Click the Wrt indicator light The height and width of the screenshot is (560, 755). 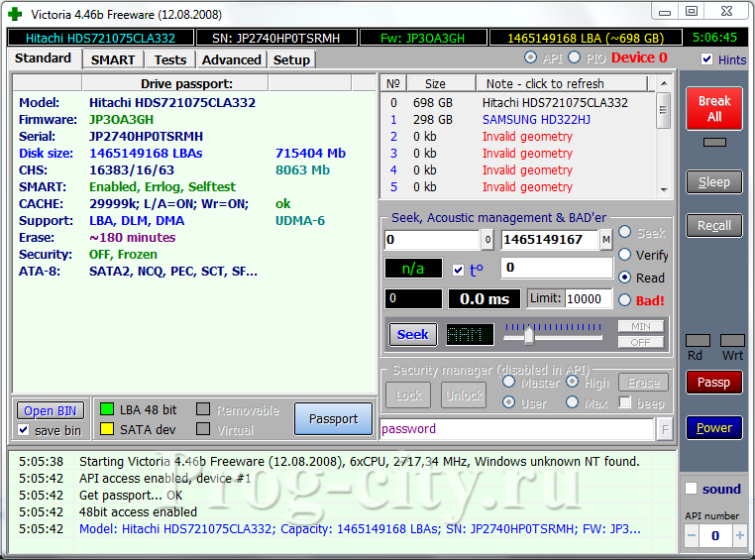click(x=732, y=341)
